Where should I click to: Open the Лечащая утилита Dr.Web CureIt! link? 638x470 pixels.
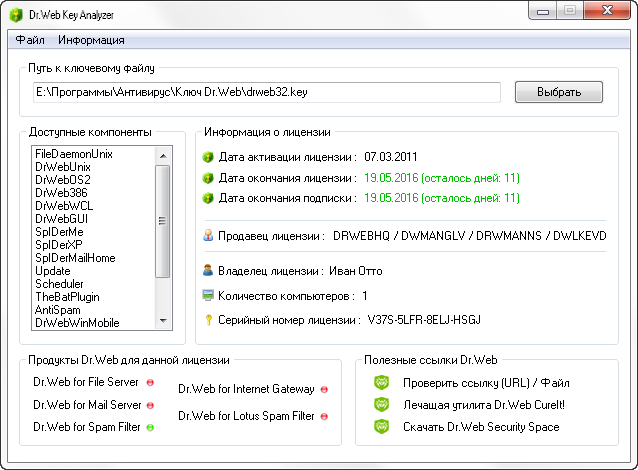pyautogui.click(x=484, y=405)
